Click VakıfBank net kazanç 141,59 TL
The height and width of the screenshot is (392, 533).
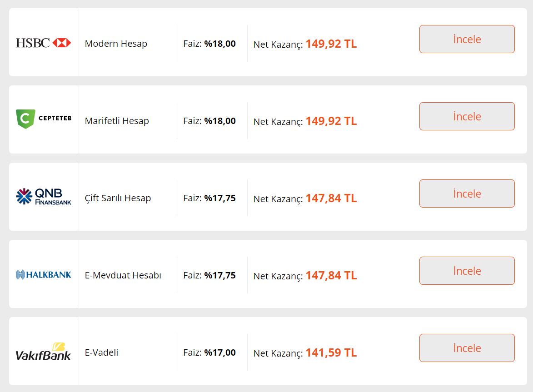(331, 352)
